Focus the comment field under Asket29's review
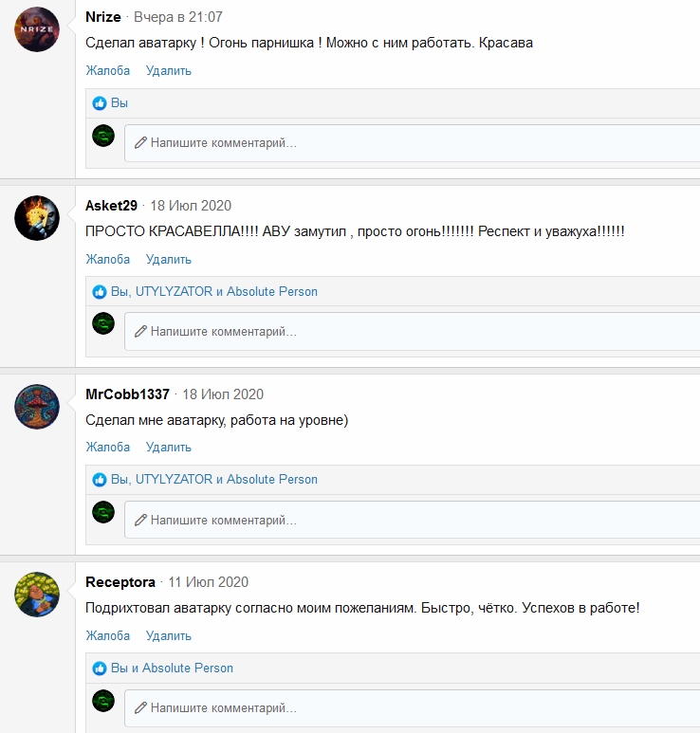 pos(412,332)
